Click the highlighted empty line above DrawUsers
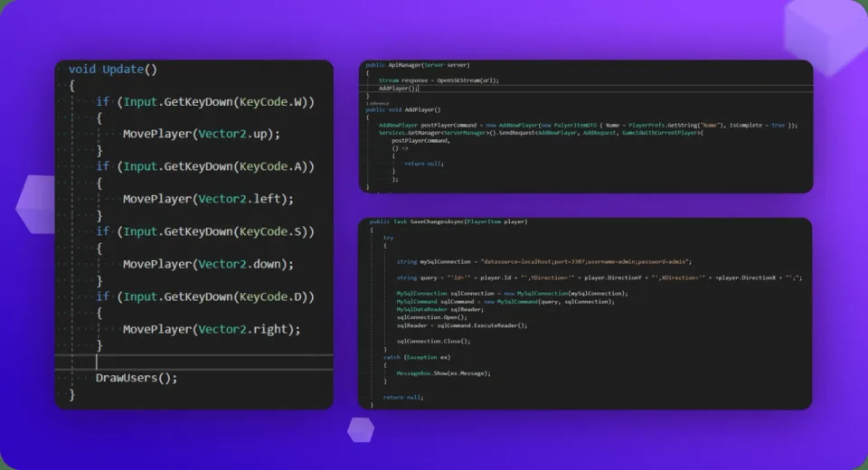The image size is (868, 470). pyautogui.click(x=194, y=362)
